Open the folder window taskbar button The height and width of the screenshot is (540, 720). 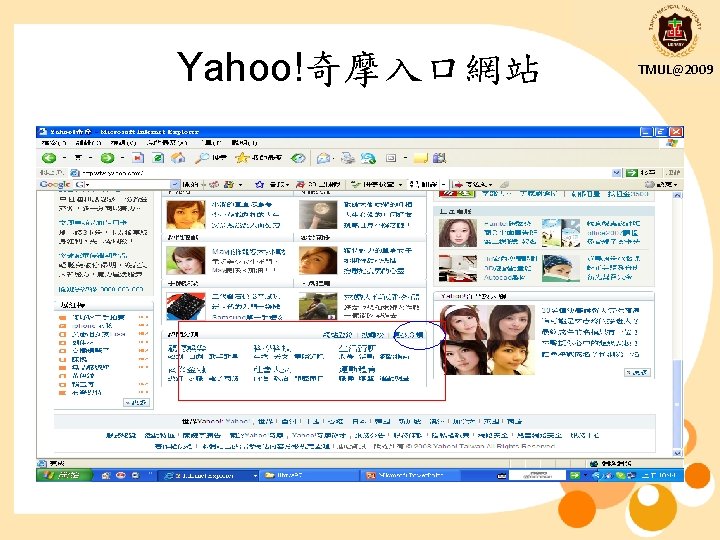309,476
